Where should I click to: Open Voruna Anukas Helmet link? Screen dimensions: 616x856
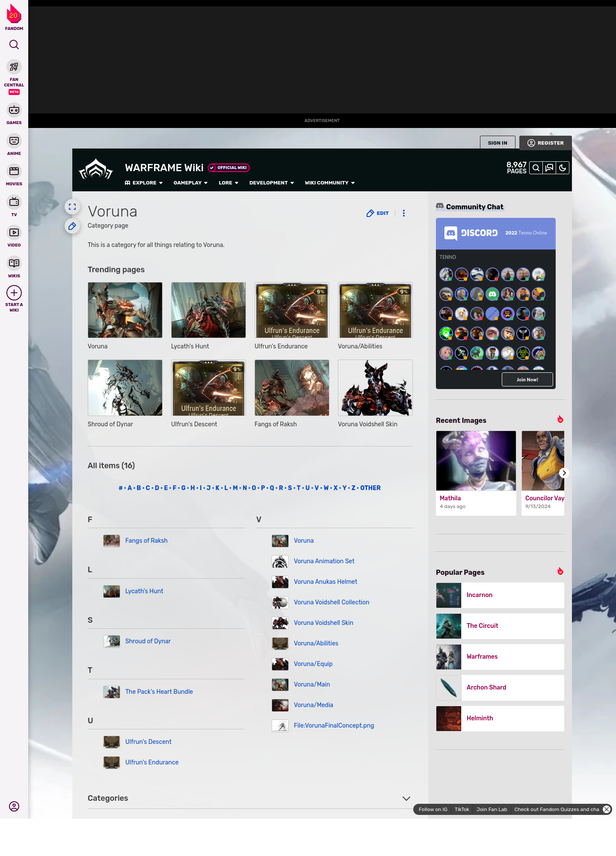[326, 582]
